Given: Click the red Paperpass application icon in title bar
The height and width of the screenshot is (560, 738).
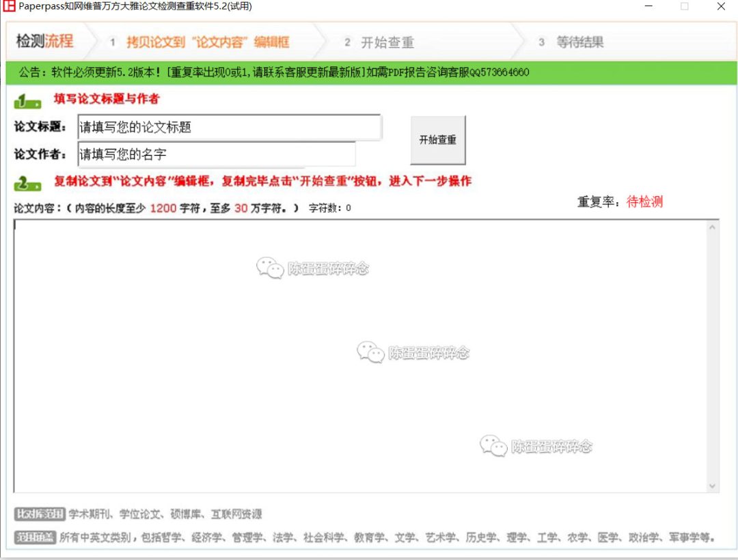Looking at the screenshot, I should 10,7.
